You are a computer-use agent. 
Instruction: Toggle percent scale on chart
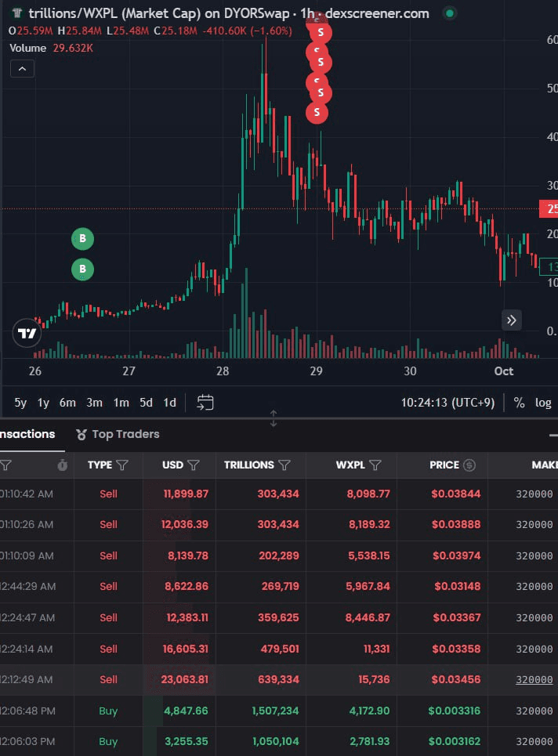(519, 403)
